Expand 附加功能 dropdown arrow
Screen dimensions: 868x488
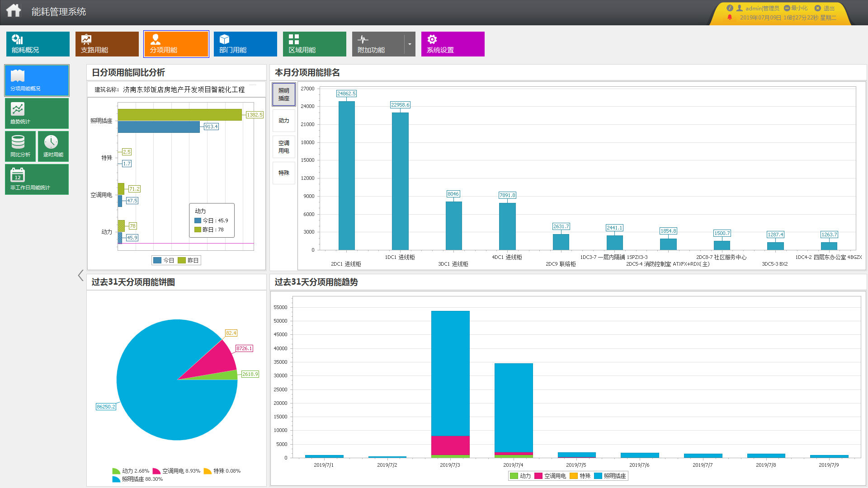(x=410, y=44)
